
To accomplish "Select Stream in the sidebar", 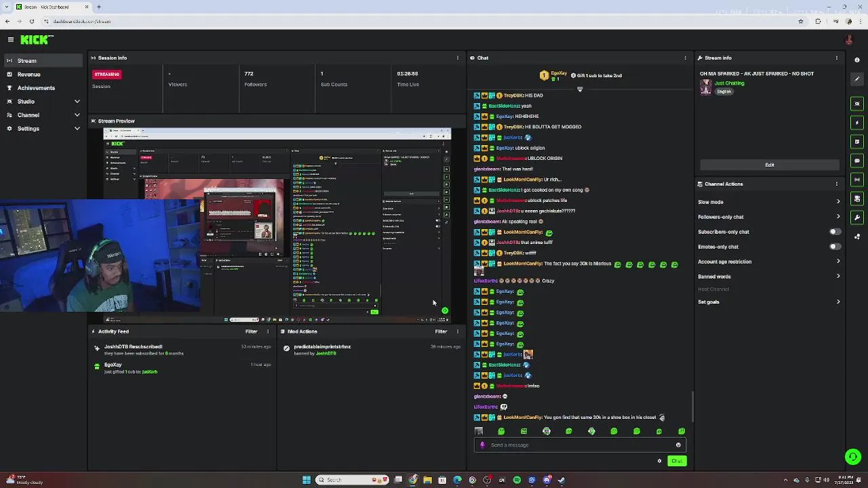I will [43, 61].
